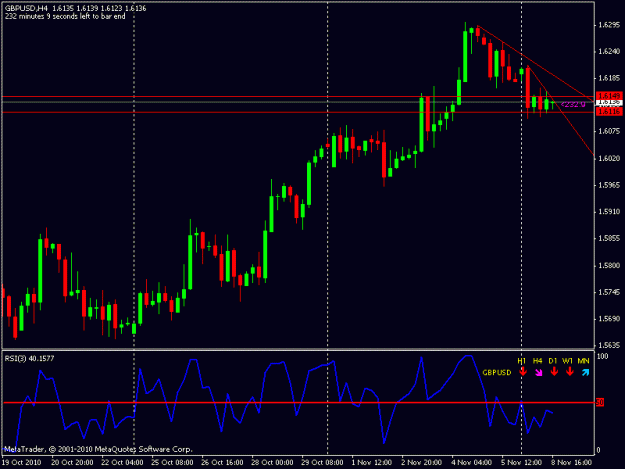Screen dimensions: 625x469
Task: Click the current price 1.6136 tag
Action: [609, 102]
